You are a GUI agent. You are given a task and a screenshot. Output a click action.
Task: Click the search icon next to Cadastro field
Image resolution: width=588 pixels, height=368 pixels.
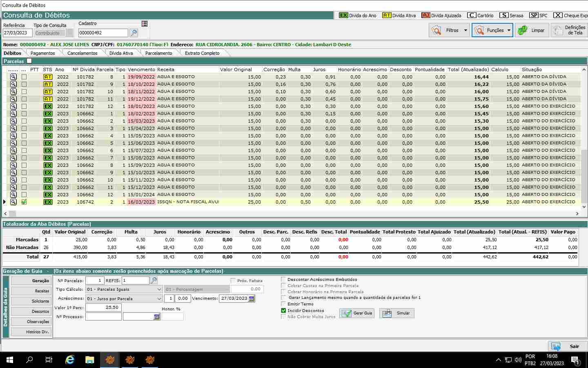(x=134, y=33)
